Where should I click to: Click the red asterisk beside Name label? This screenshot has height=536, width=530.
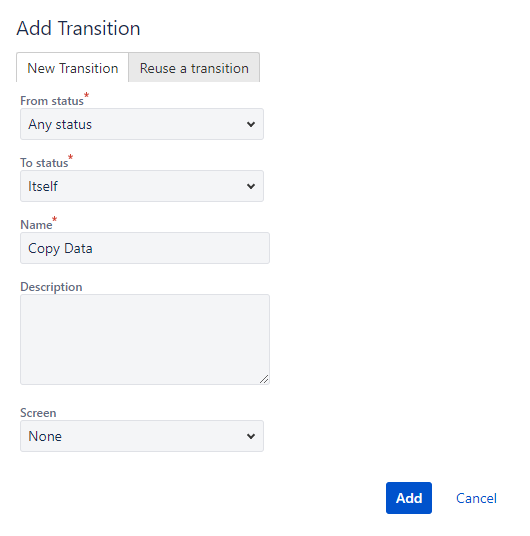click(54, 219)
